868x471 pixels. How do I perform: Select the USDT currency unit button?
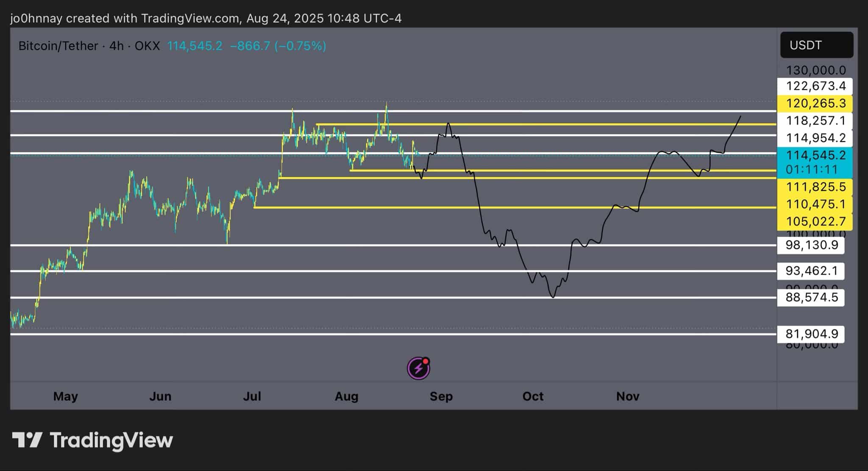(x=816, y=45)
